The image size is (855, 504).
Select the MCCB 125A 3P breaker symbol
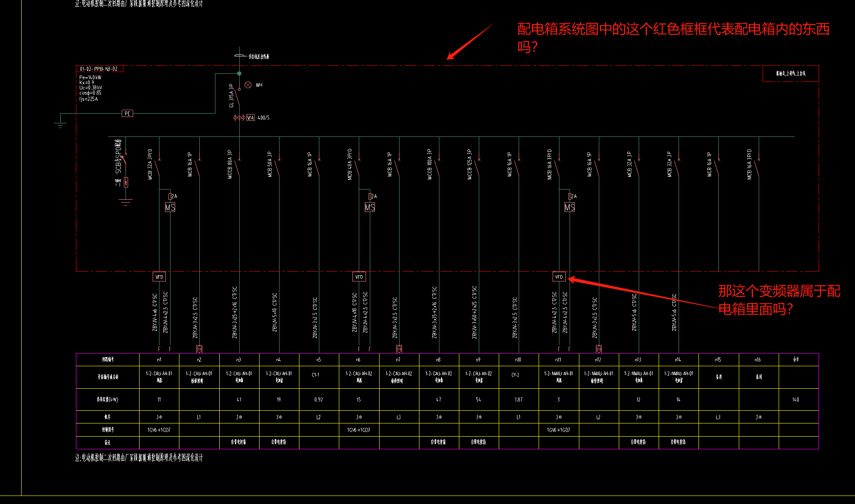pyautogui.click(x=477, y=167)
